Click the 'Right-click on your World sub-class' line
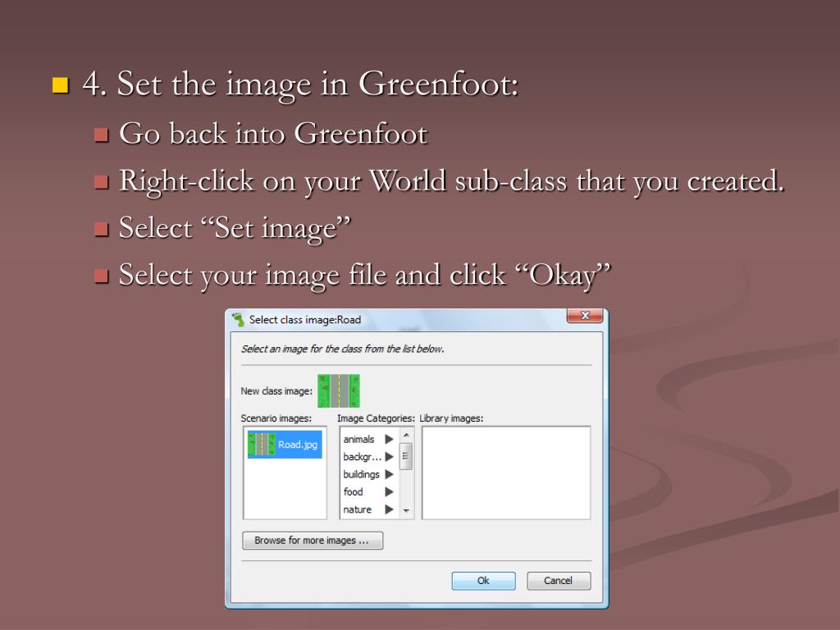The height and width of the screenshot is (630, 840). click(x=452, y=180)
